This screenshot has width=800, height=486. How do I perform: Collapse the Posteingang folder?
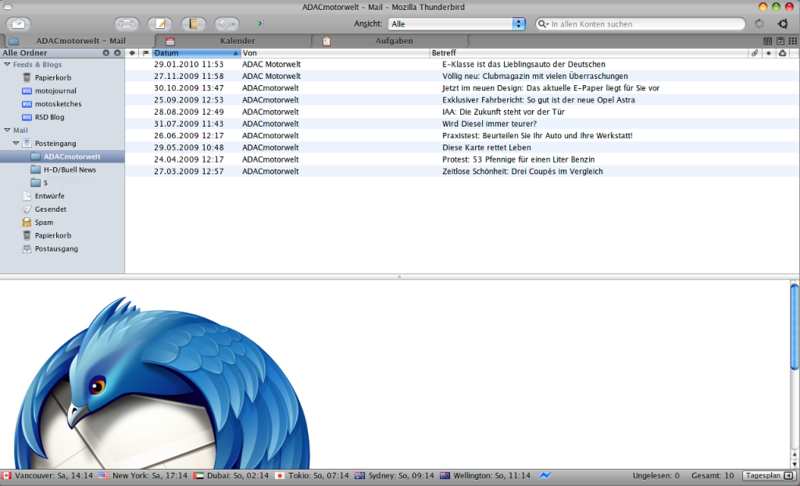16,143
